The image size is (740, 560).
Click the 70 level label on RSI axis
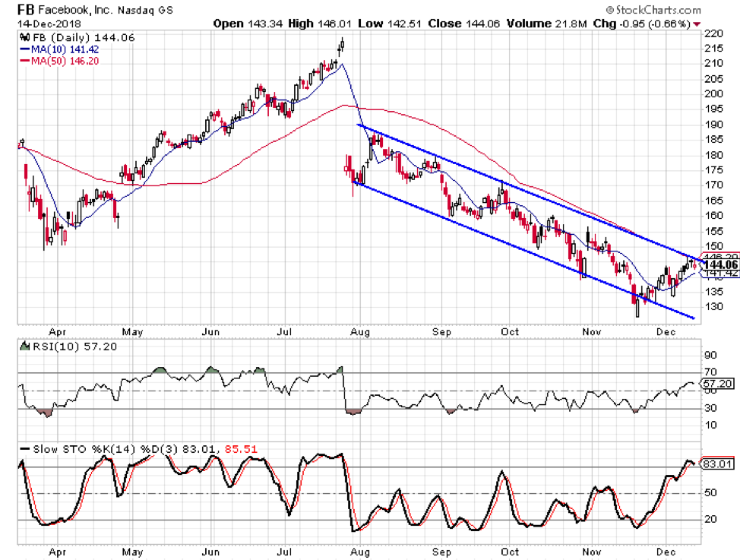click(710, 372)
